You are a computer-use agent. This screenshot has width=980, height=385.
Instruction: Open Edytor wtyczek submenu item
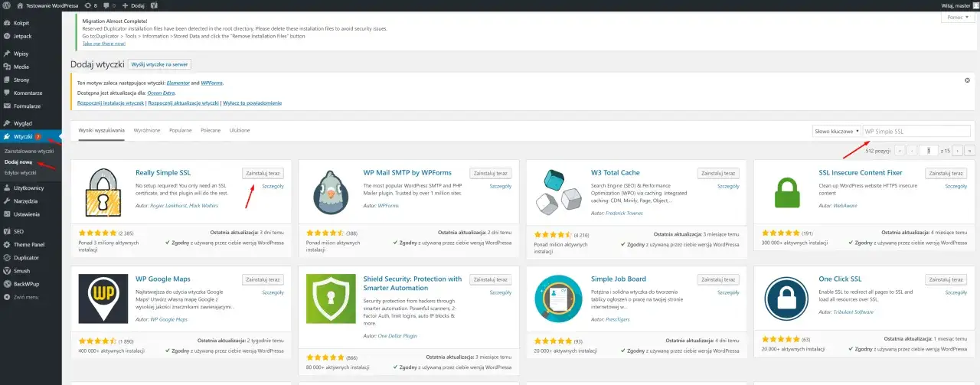[x=20, y=173]
